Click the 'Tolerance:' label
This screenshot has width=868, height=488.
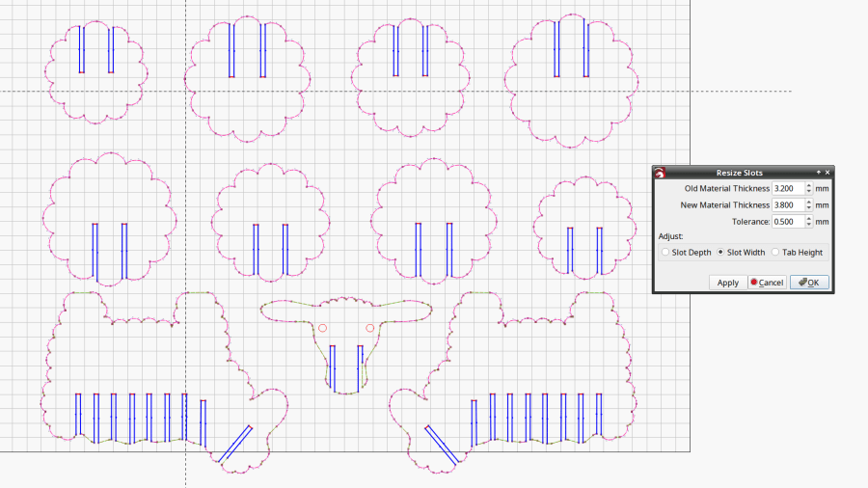(750, 222)
